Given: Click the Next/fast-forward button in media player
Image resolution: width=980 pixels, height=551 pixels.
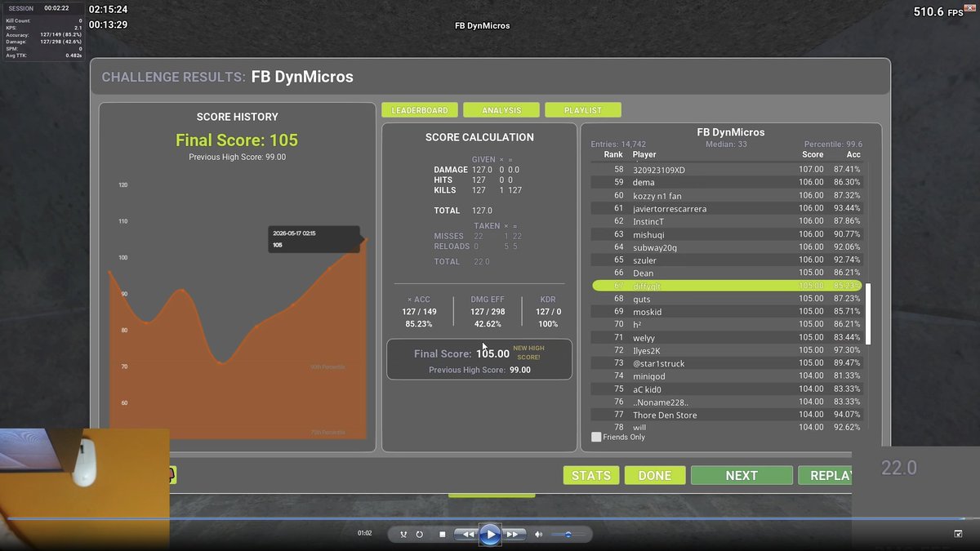Looking at the screenshot, I should pos(513,534).
